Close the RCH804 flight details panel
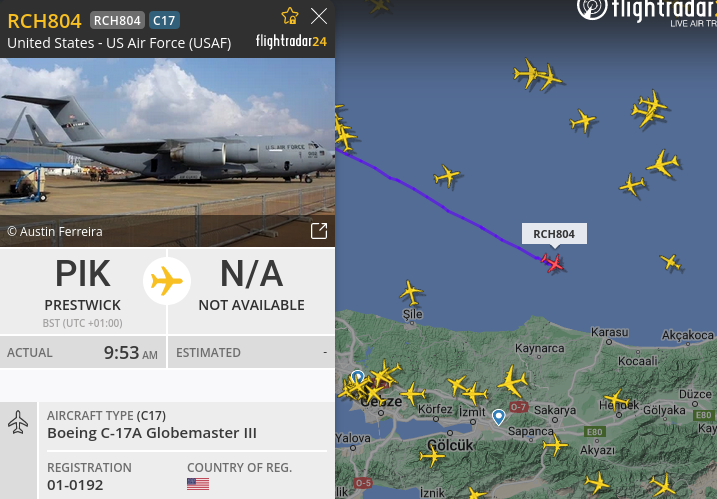The width and height of the screenshot is (717, 499). coord(319,16)
